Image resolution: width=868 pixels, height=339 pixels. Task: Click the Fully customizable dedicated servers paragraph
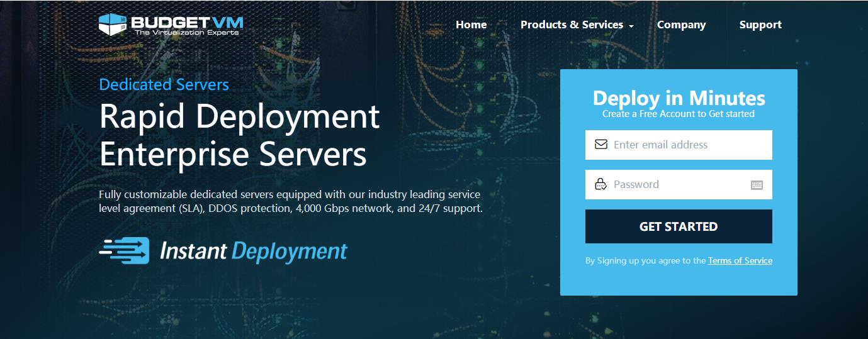291,201
